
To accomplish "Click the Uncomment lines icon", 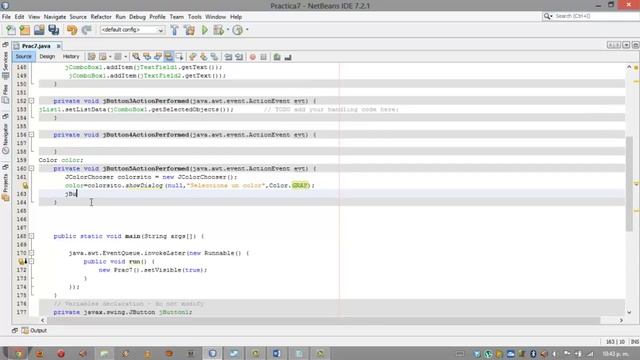I will 288,57.
